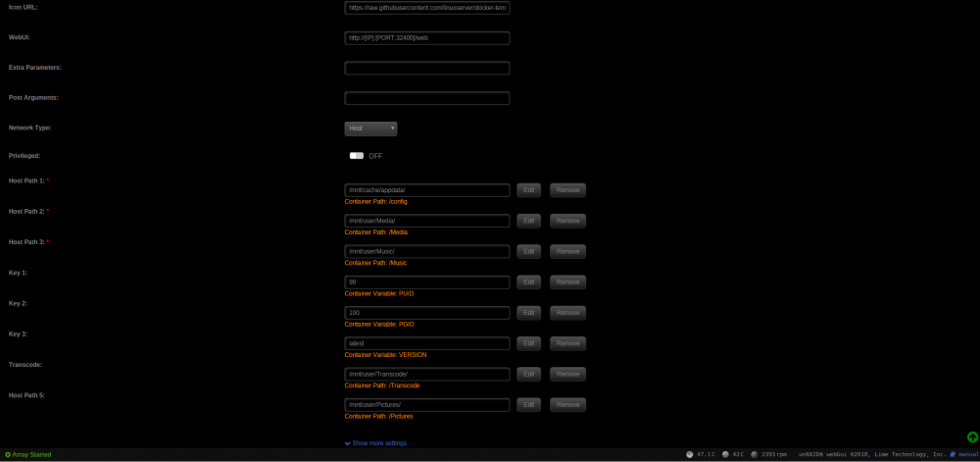Edit the Transcode path entry
The image size is (980, 462).
(529, 374)
